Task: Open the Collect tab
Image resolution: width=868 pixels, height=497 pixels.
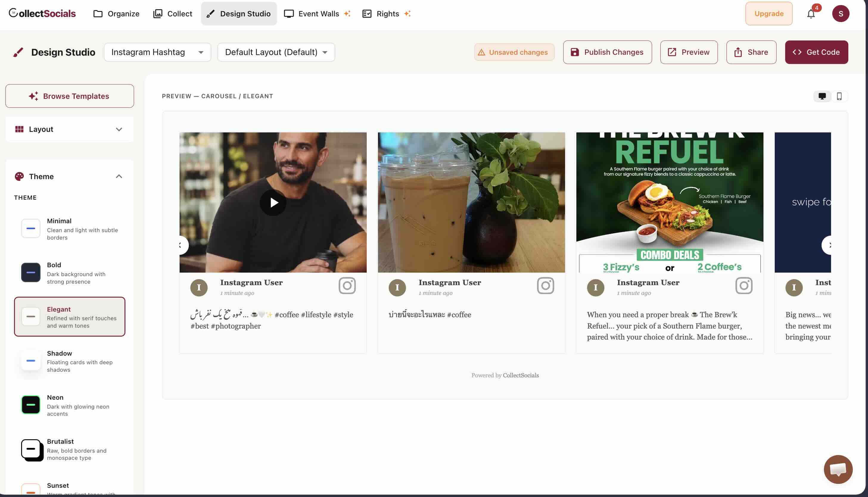Action: [173, 14]
